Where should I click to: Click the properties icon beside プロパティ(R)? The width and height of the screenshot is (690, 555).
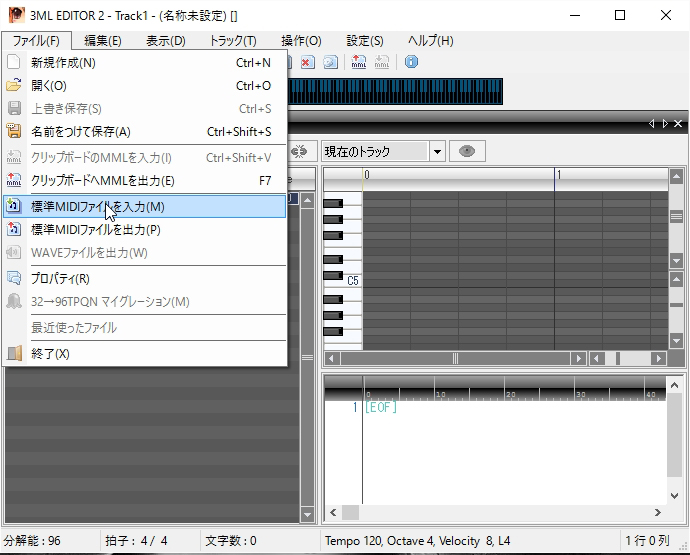14,278
